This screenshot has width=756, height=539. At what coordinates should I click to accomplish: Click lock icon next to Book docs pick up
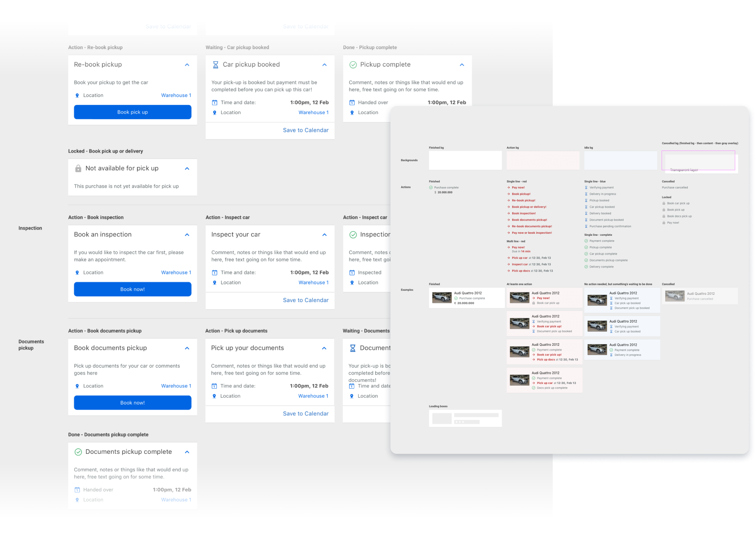(x=664, y=216)
